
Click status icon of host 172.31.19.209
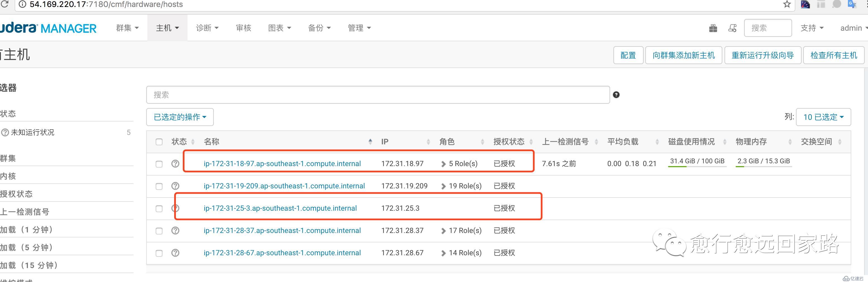pyautogui.click(x=175, y=186)
